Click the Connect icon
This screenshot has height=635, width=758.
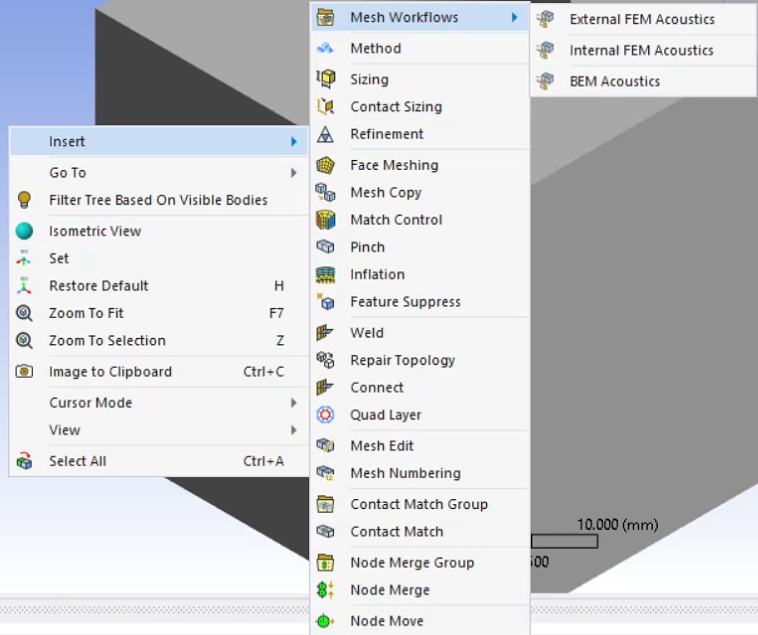click(x=325, y=387)
